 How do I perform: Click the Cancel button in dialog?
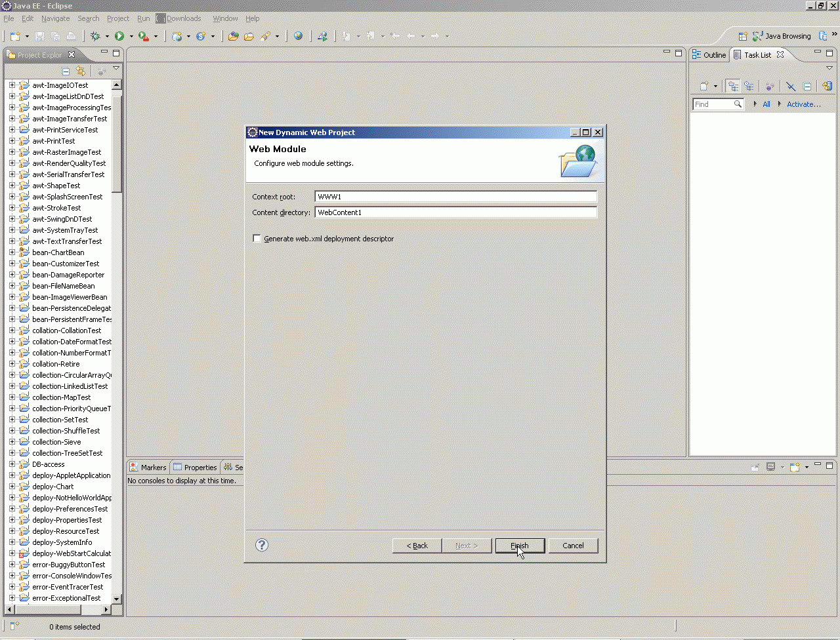573,546
